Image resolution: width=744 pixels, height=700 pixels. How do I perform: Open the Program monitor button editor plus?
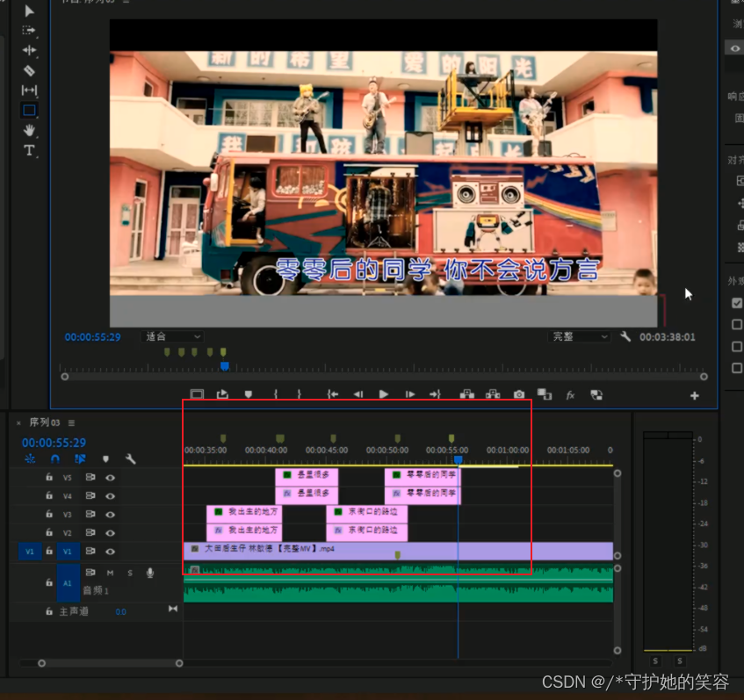click(694, 396)
